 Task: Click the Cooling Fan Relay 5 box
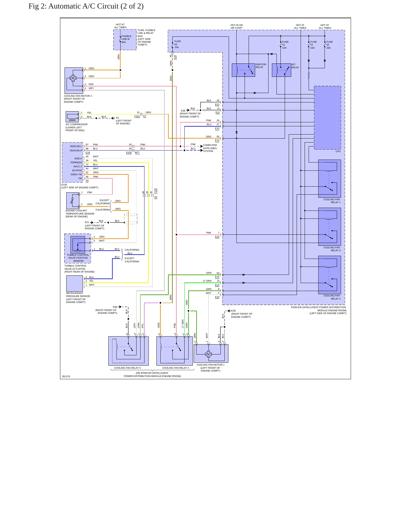129,351
